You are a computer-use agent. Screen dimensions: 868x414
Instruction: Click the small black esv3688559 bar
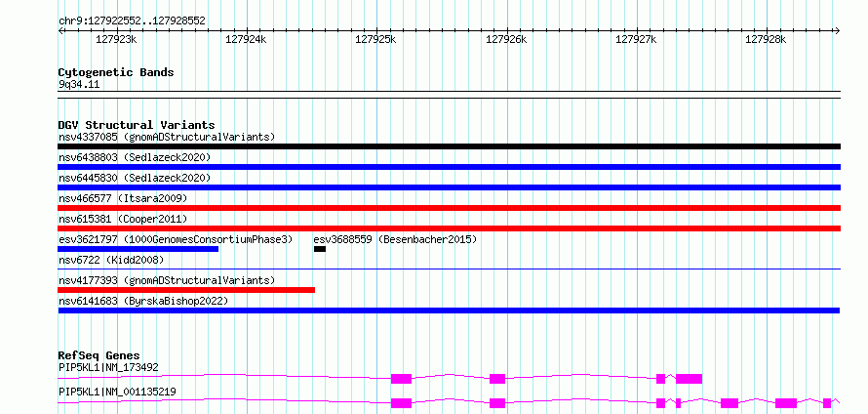[x=320, y=249]
